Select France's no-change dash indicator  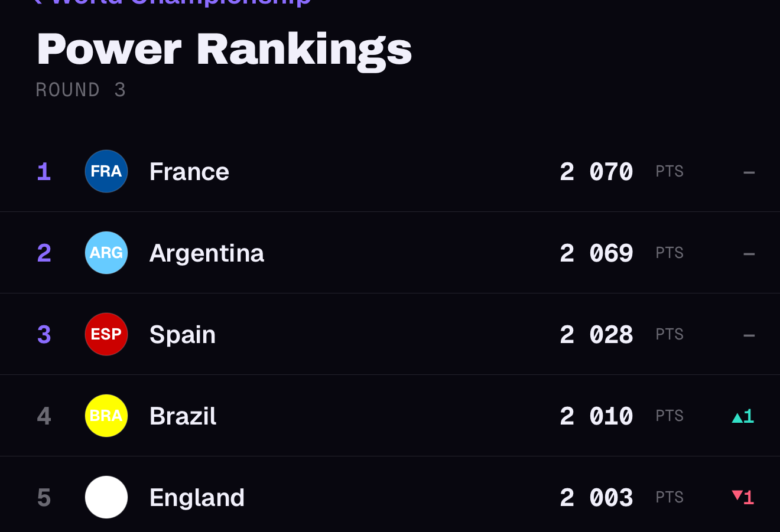[749, 172]
